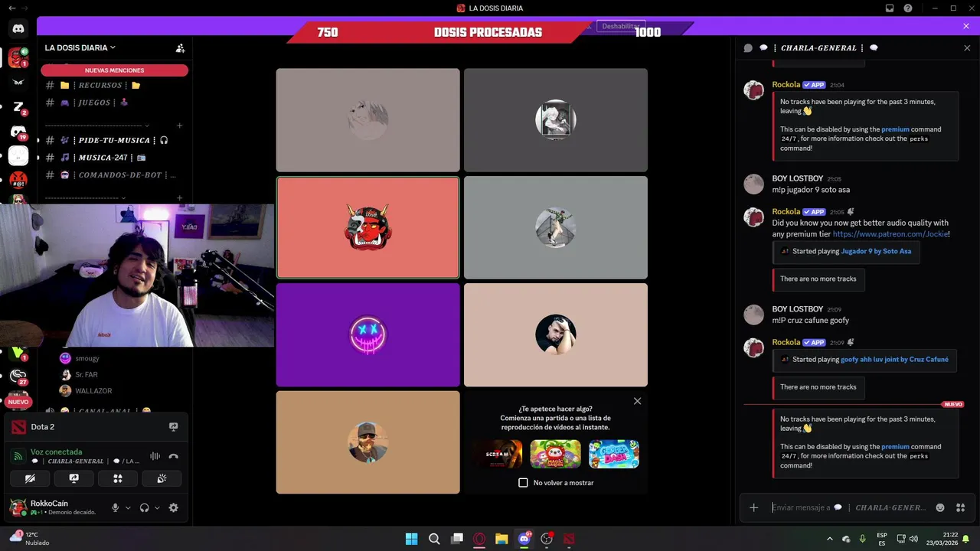Open the Jugador 9 by Soto Asa track link

pos(876,251)
